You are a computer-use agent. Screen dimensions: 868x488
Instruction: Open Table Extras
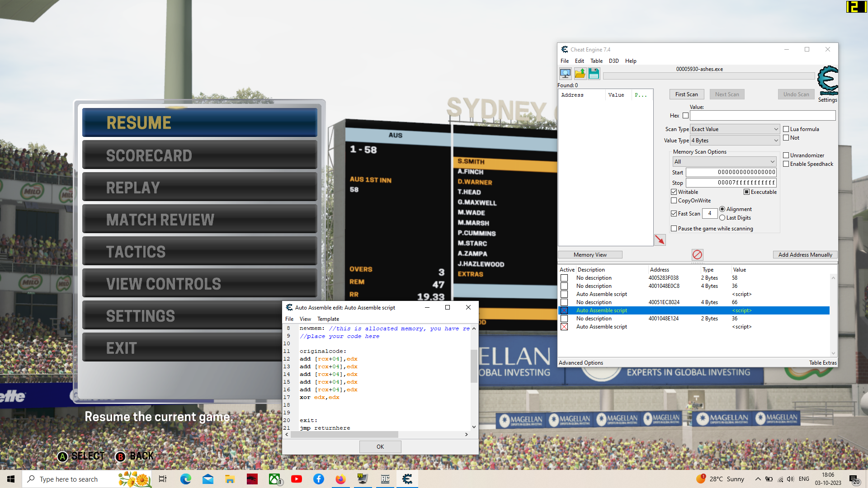click(x=823, y=363)
